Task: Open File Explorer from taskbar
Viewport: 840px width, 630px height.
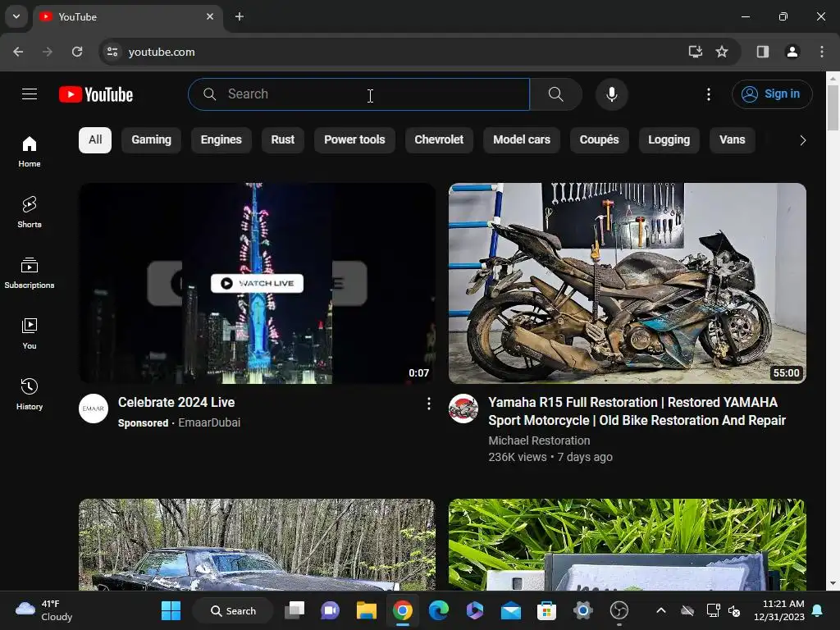Action: [x=367, y=610]
